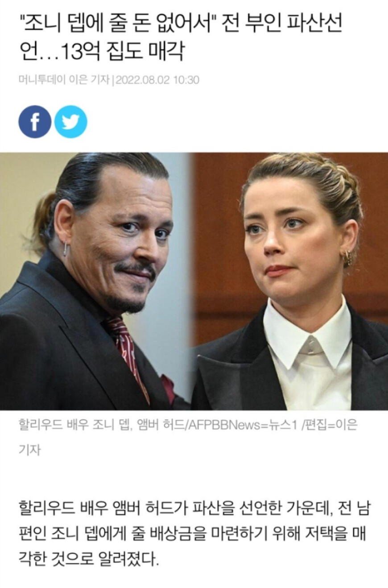The width and height of the screenshot is (388, 588).
Task: Share the article via the Twitter bird icon
Action: tap(70, 121)
